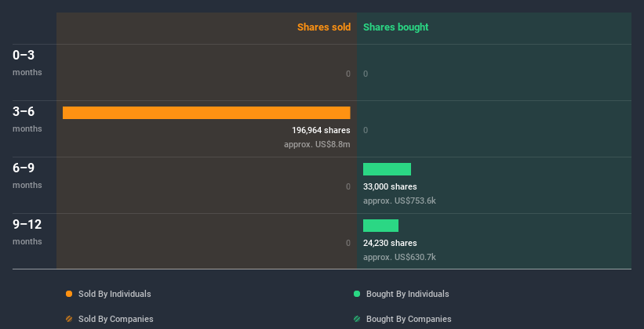Click the approx. US$630.7k amount
The width and height of the screenshot is (644, 329).
(399, 258)
